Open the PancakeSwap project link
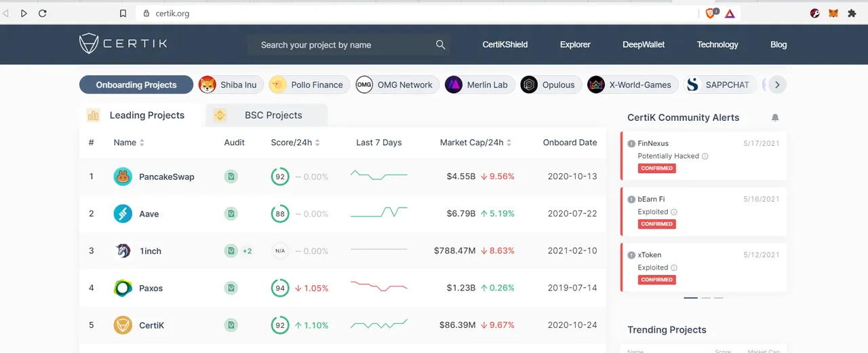 167,176
